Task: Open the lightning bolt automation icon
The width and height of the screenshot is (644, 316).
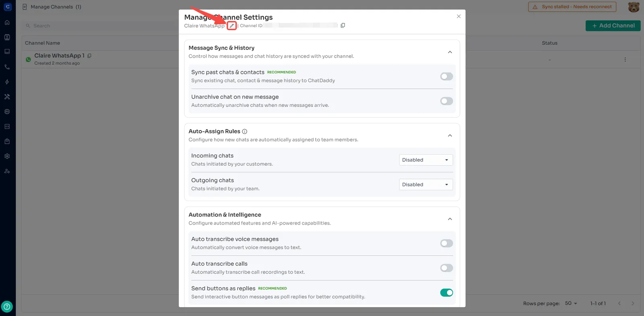Action: 7,82
